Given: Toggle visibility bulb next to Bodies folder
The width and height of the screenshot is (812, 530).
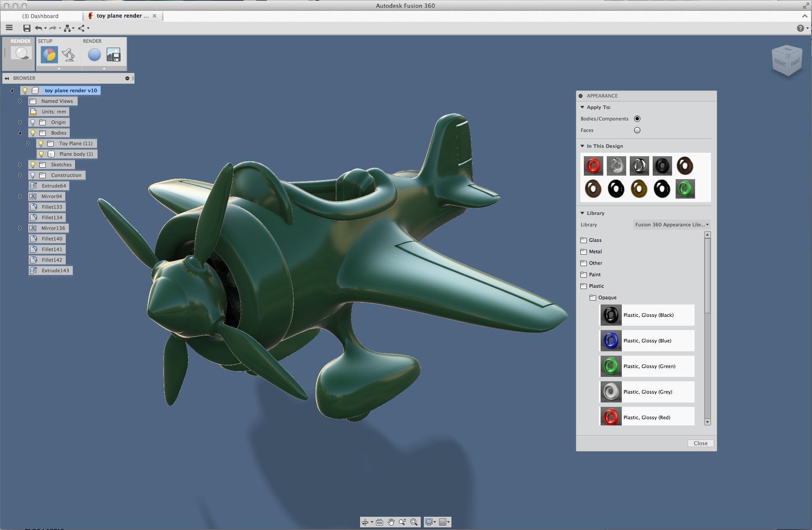Looking at the screenshot, I should coord(33,132).
